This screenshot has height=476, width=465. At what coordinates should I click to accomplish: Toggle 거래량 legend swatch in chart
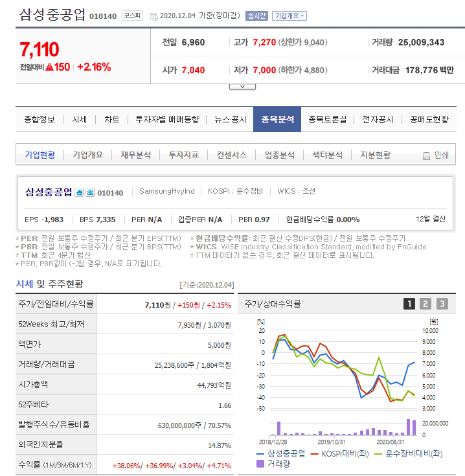click(x=260, y=464)
